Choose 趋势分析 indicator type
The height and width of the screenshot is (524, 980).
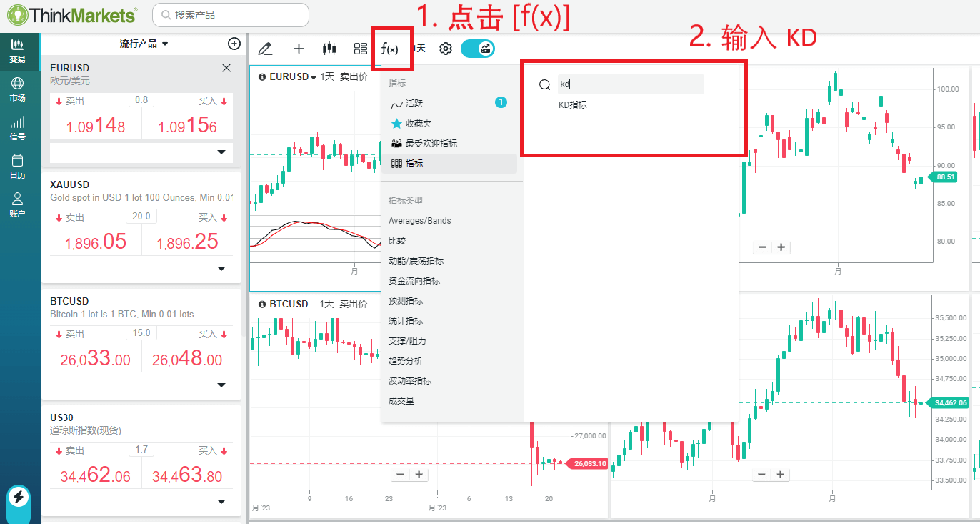(406, 360)
